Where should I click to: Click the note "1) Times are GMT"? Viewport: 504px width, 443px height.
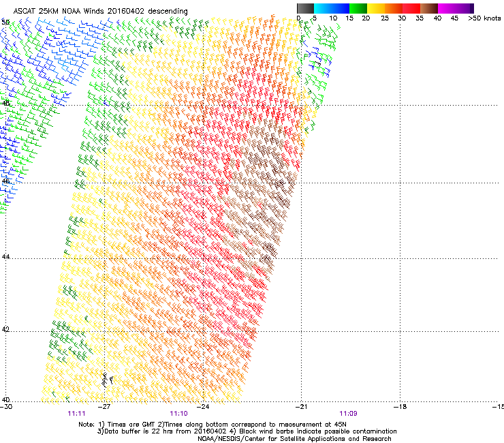[x=127, y=425]
